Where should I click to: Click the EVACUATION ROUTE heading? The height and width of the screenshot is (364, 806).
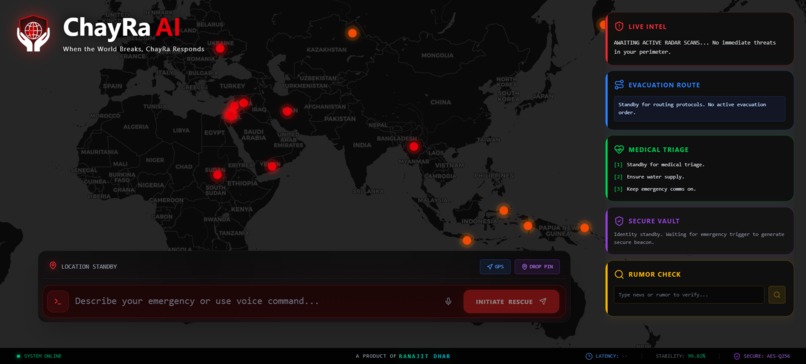click(x=664, y=85)
